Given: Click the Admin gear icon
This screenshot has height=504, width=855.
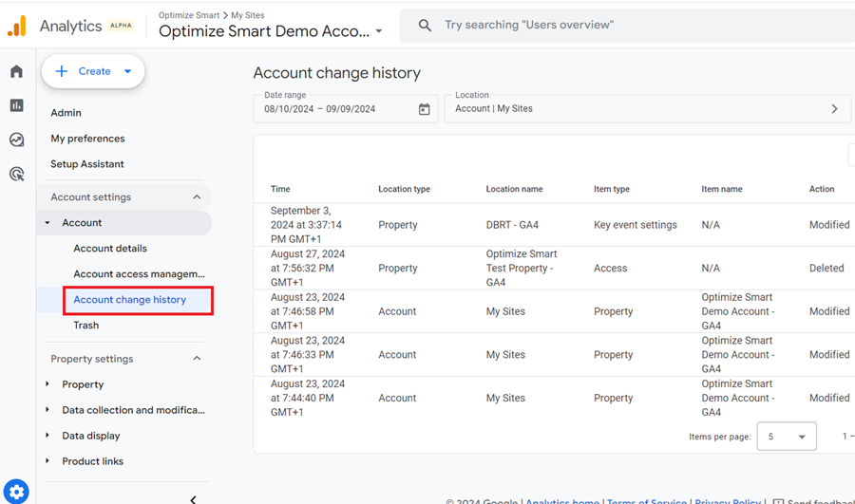Looking at the screenshot, I should [x=16, y=492].
